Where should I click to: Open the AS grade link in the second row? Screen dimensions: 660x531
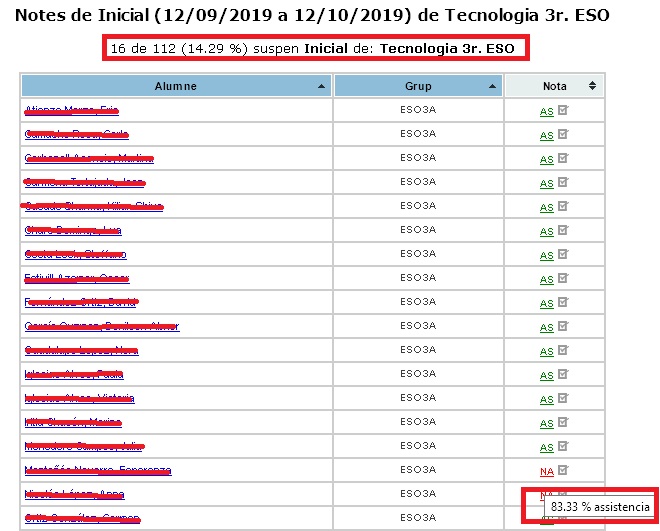547,136
